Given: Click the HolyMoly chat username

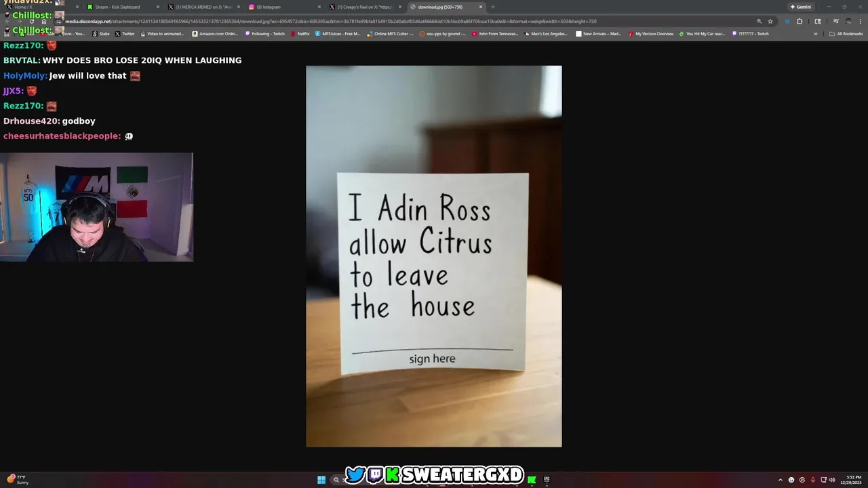Looking at the screenshot, I should click(24, 76).
